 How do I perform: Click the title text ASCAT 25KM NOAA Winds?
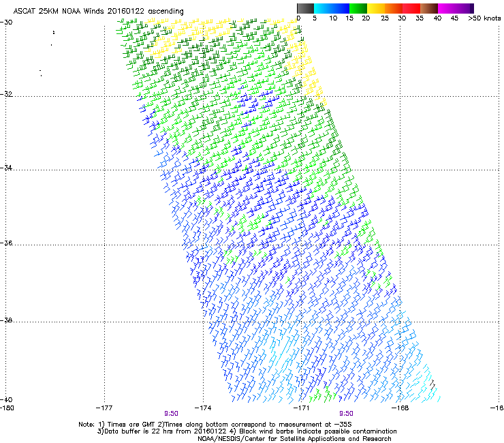[x=59, y=11]
